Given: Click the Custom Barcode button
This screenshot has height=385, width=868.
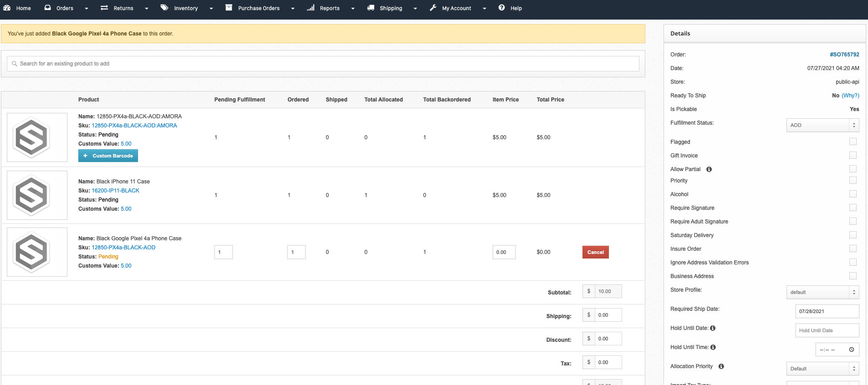Looking at the screenshot, I should click(108, 156).
